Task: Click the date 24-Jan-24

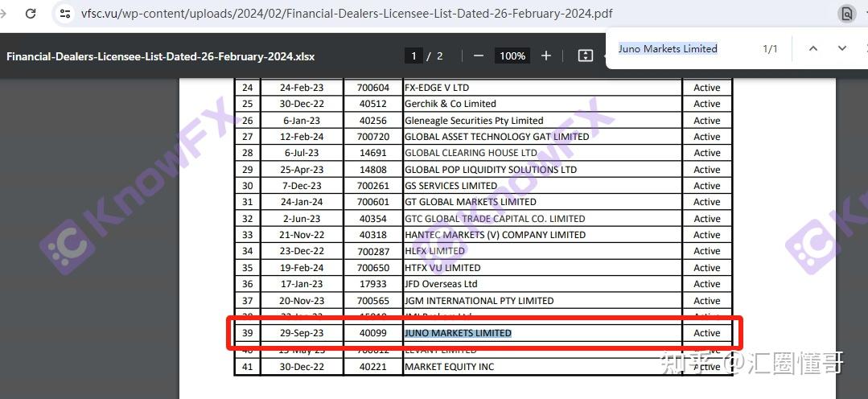Action: (302, 202)
